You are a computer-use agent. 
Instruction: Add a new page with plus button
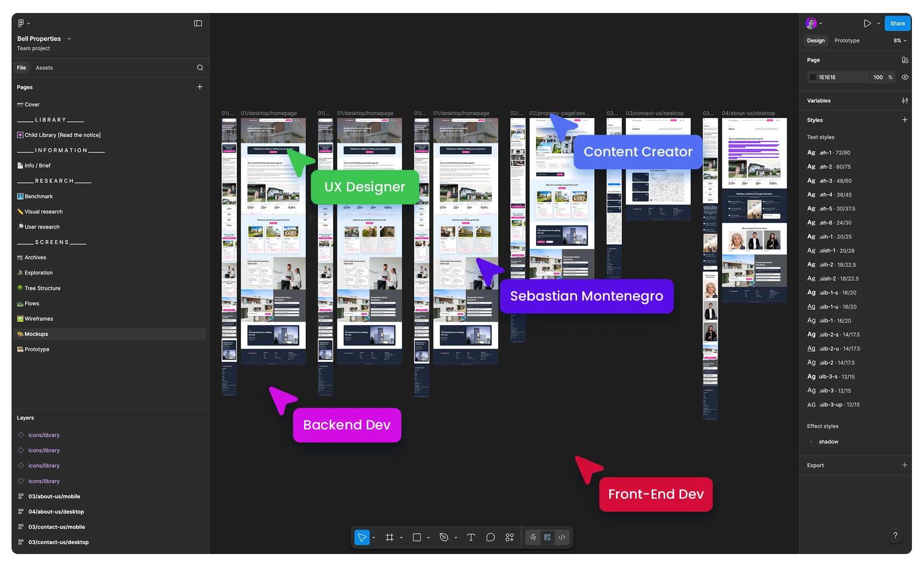(200, 87)
